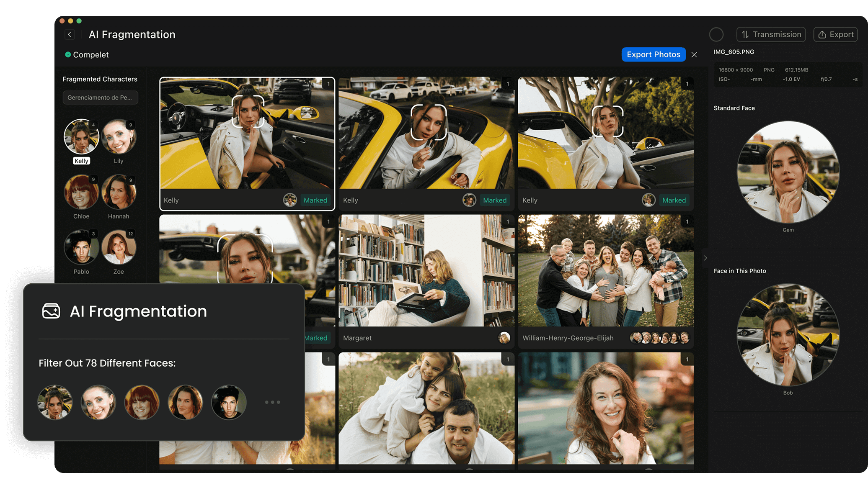Click IMG_605.PNG file name
This screenshot has width=868, height=488.
734,52
